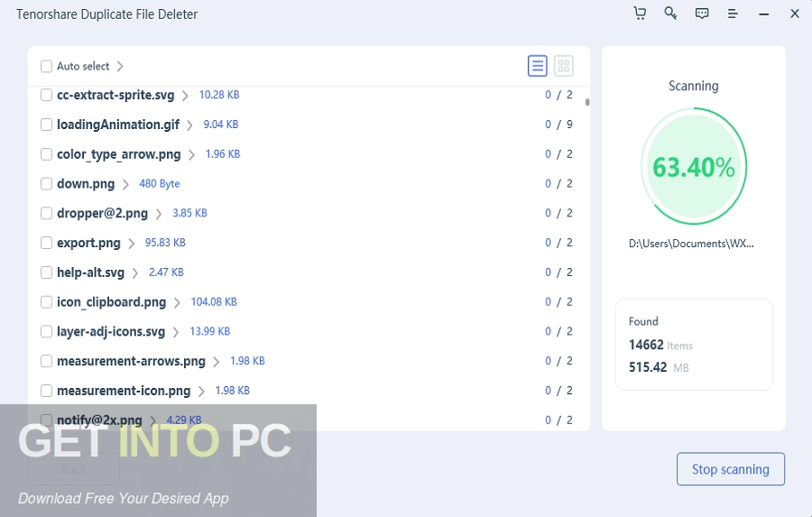Switch to list view layout
Screen dimensions: 812x517
click(x=538, y=66)
